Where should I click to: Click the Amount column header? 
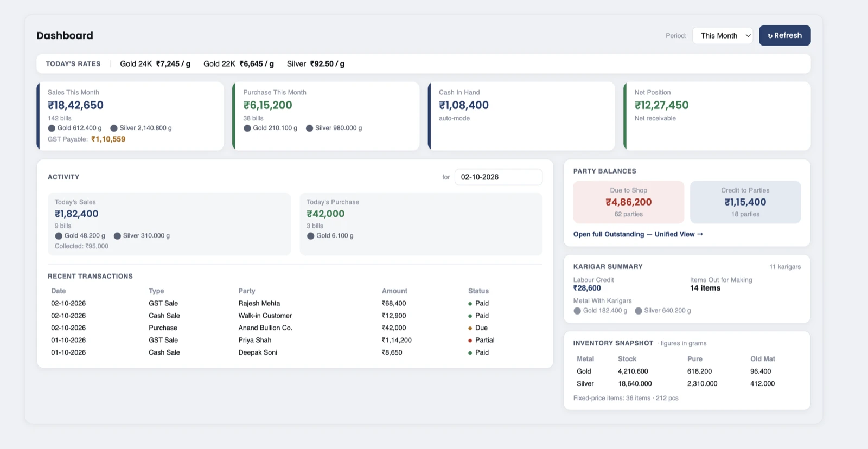(x=394, y=291)
